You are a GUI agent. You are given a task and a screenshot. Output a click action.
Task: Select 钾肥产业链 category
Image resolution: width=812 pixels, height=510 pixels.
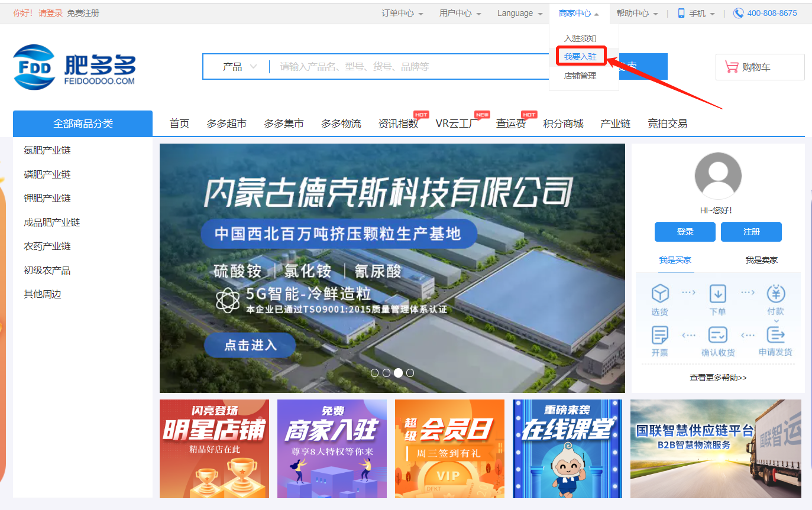tap(47, 198)
